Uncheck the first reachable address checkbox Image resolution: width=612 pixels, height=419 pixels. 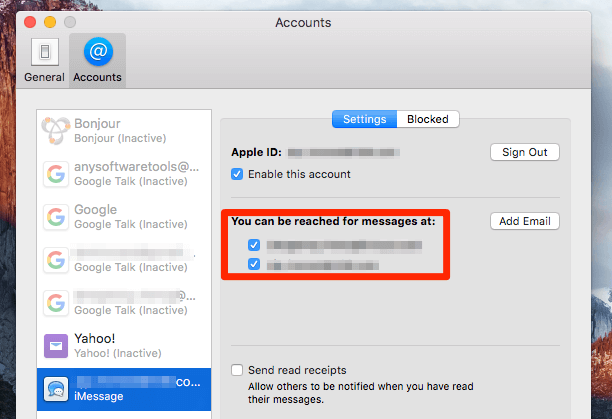pyautogui.click(x=254, y=245)
